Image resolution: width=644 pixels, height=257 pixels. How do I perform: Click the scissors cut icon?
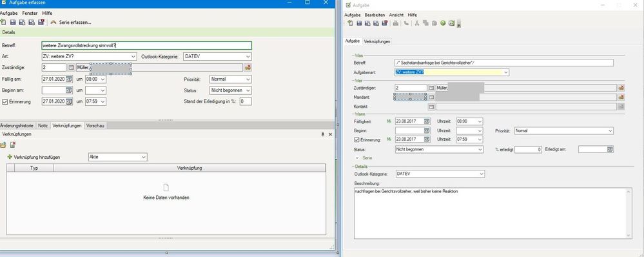click(x=417, y=23)
